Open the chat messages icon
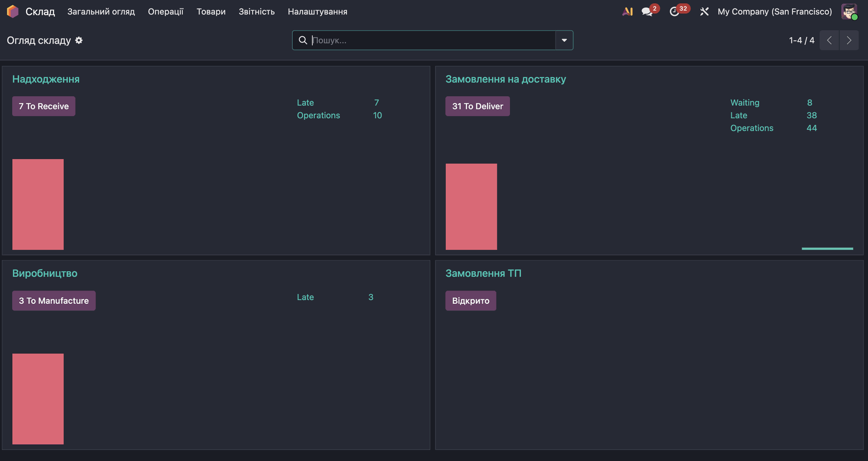The image size is (868, 461). click(647, 12)
